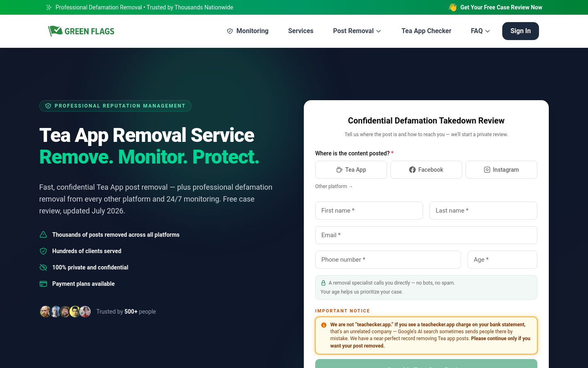Click the sparkle icon in the top banner
Screen dimensions: 588x368
tap(49, 7)
